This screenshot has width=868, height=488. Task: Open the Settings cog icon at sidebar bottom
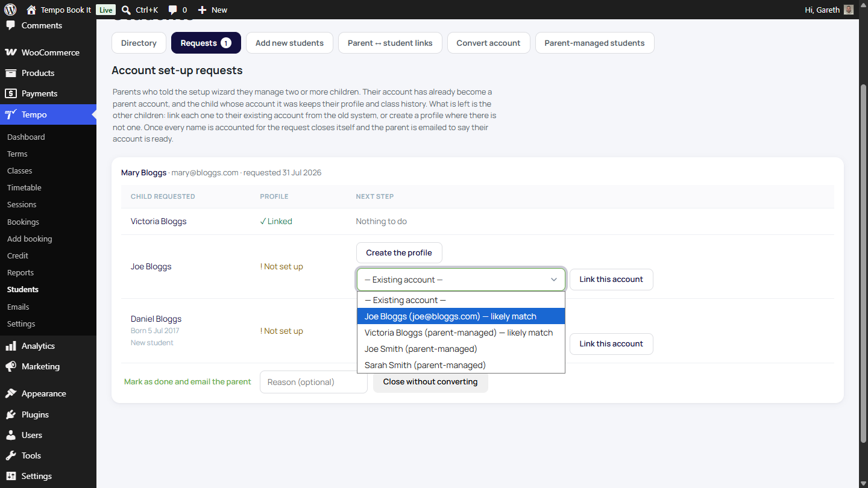pyautogui.click(x=11, y=476)
